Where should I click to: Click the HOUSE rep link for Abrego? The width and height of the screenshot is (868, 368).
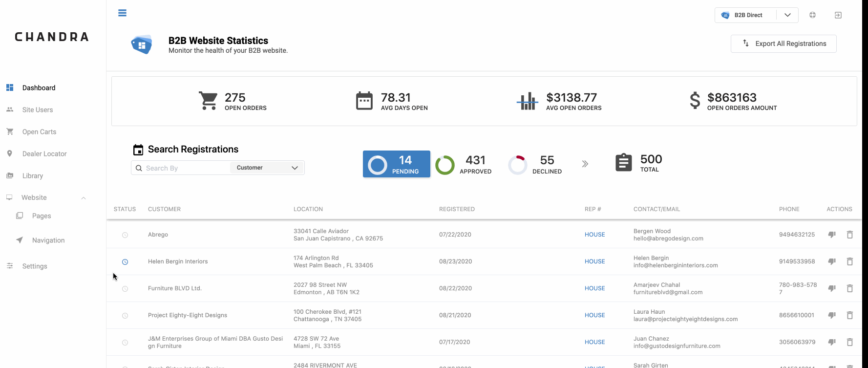(594, 235)
